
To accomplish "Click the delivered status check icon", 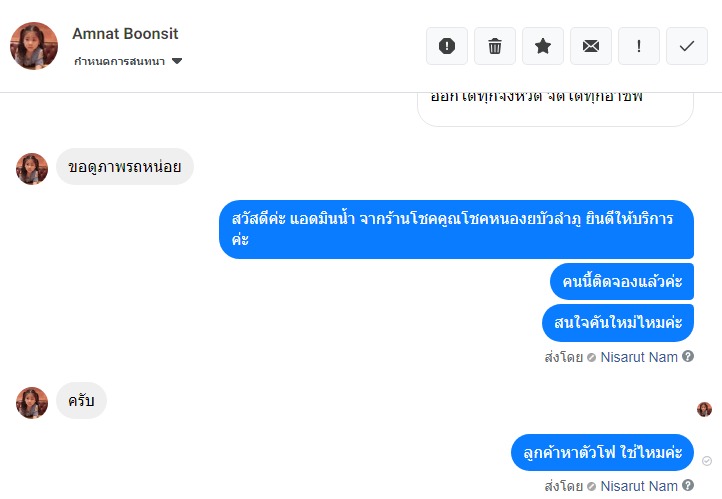I will [x=707, y=461].
